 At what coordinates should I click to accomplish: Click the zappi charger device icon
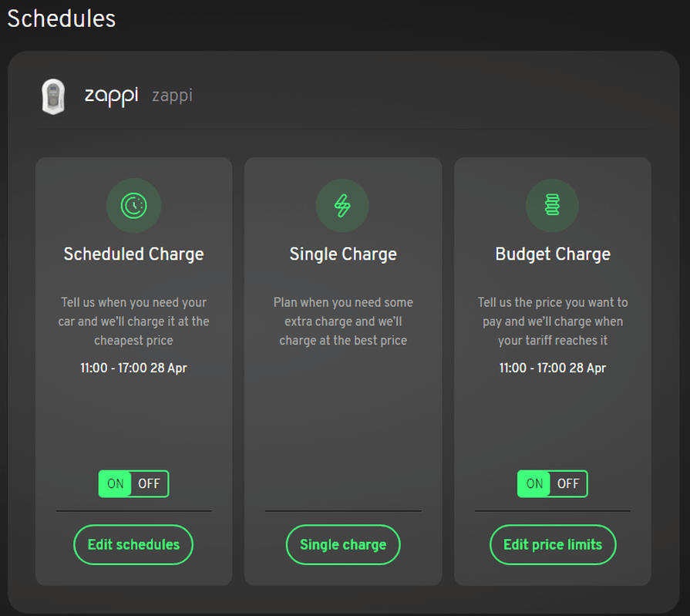52,96
